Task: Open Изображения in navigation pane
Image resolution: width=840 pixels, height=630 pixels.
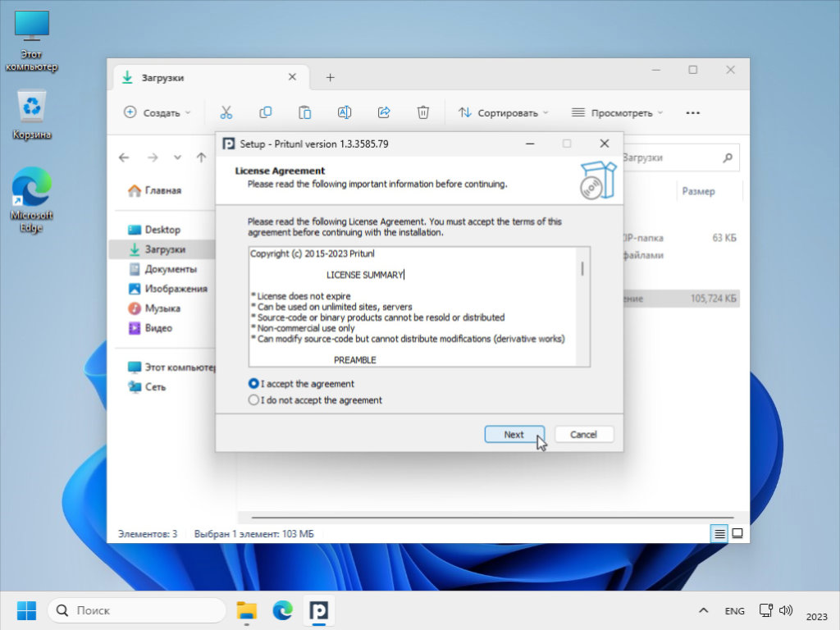Action: click(x=167, y=288)
